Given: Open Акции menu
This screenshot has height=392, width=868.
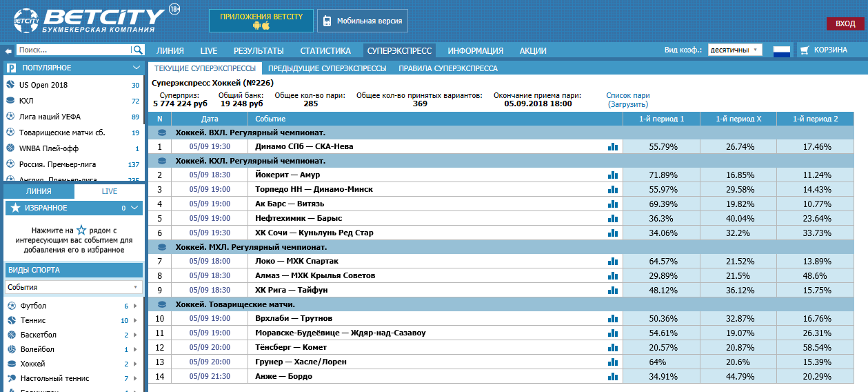Looking at the screenshot, I should click(x=533, y=50).
